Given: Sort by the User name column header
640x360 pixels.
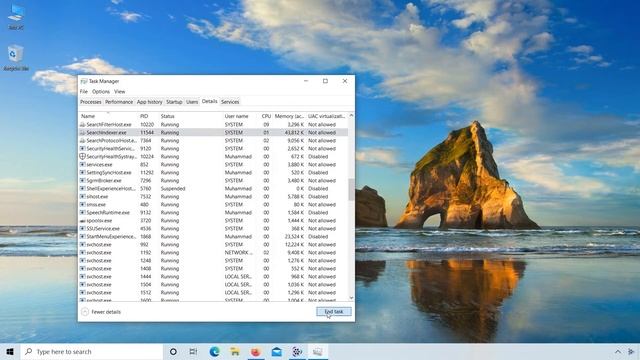Looking at the screenshot, I should tap(241, 116).
